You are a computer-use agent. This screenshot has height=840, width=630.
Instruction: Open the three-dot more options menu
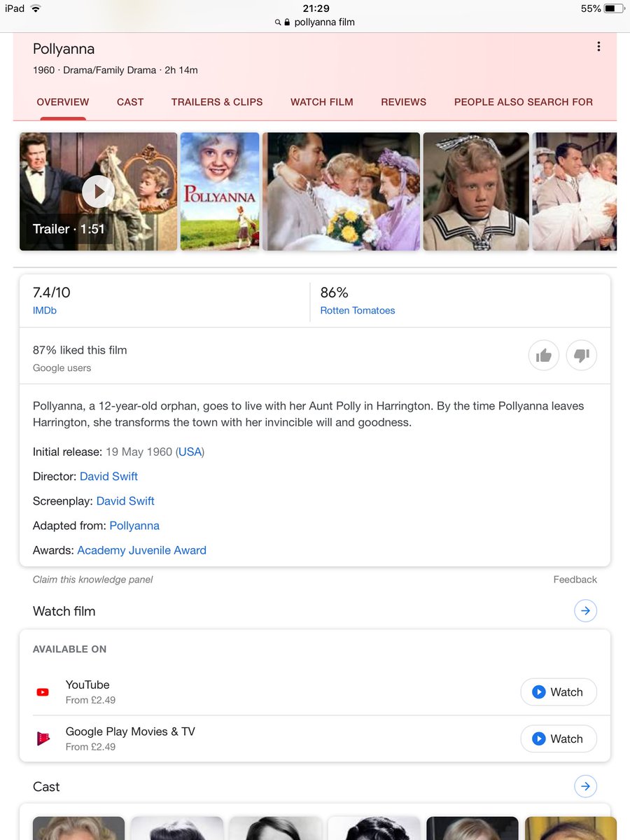598,47
